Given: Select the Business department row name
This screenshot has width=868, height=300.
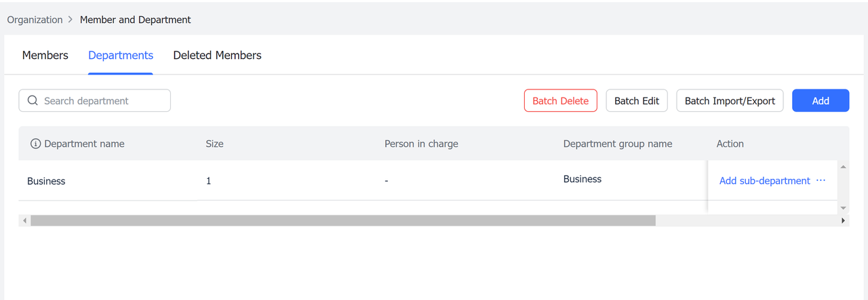Looking at the screenshot, I should click(x=46, y=181).
